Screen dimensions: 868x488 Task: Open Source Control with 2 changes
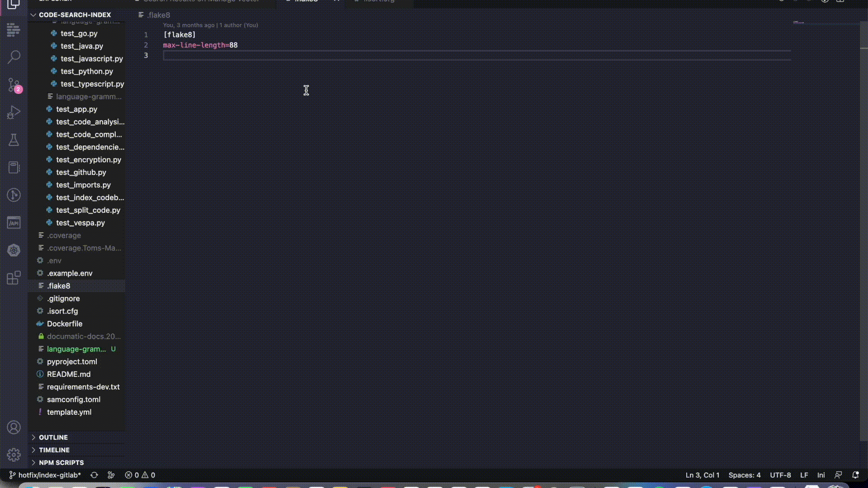point(14,85)
